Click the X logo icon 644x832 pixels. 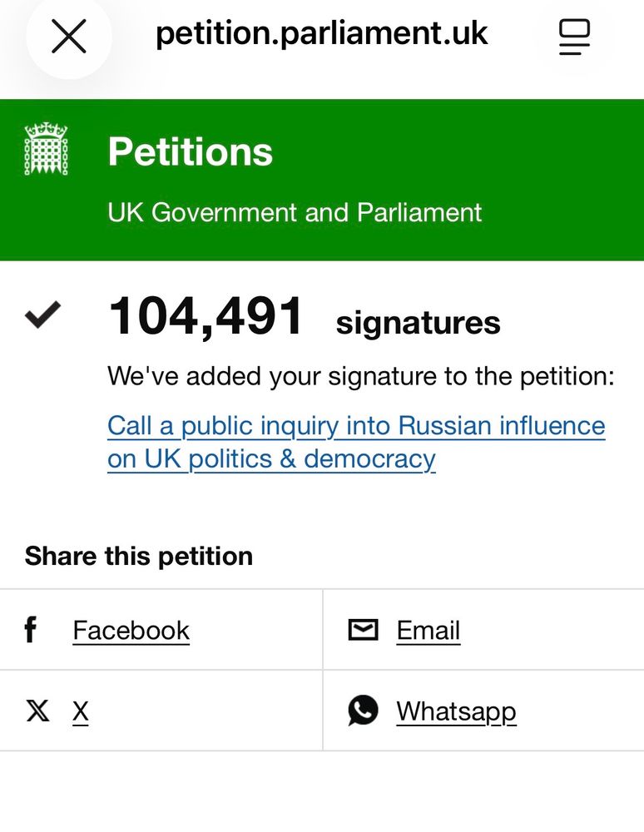point(37,711)
